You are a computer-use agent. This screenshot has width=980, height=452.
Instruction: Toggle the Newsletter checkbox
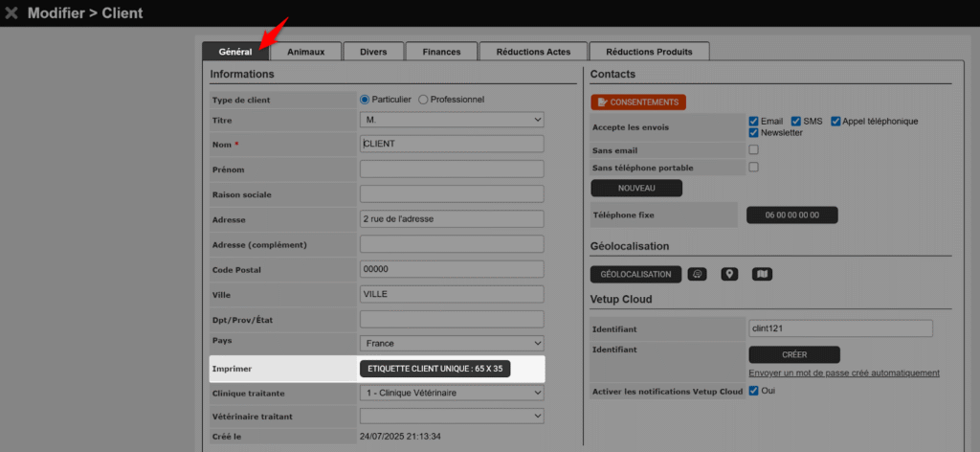754,133
